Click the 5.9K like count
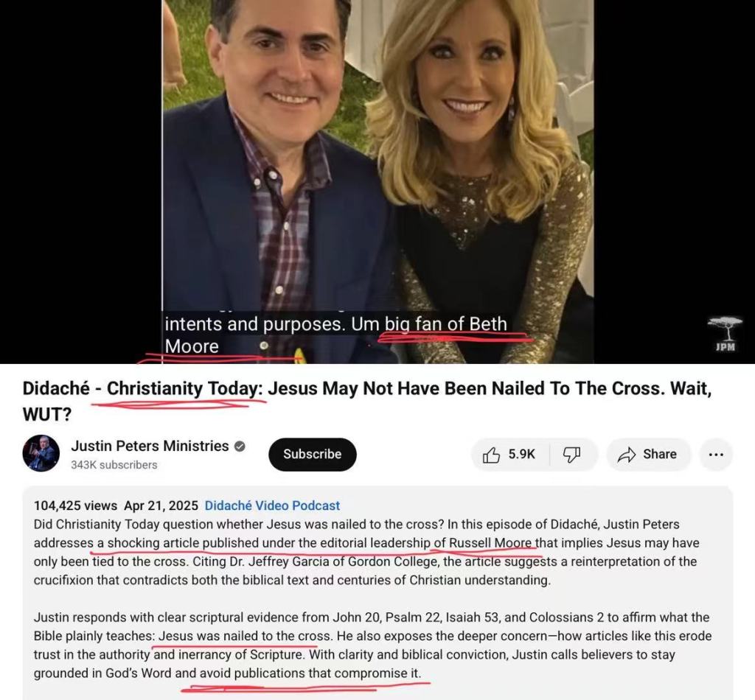Viewport: 755px width, 700px height. 521,454
